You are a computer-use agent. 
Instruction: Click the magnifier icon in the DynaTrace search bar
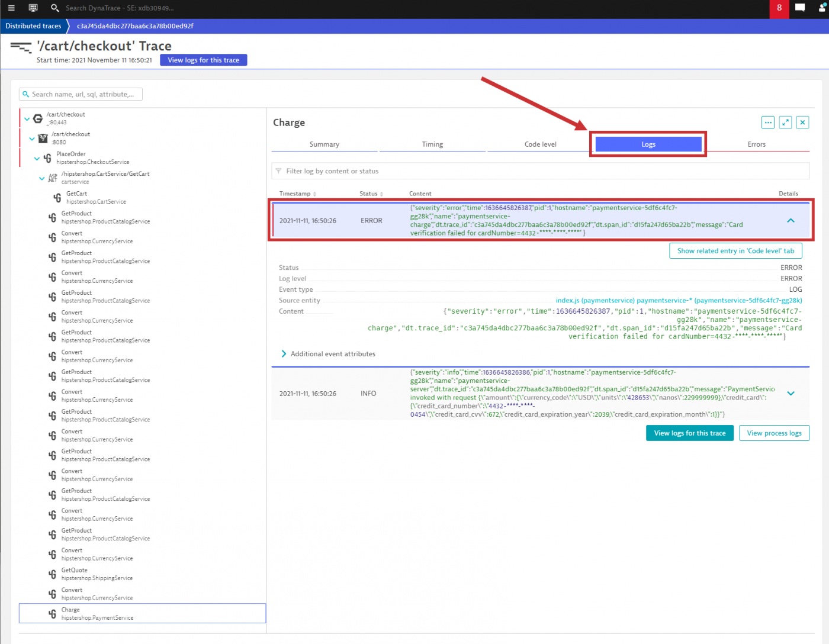[x=54, y=8]
